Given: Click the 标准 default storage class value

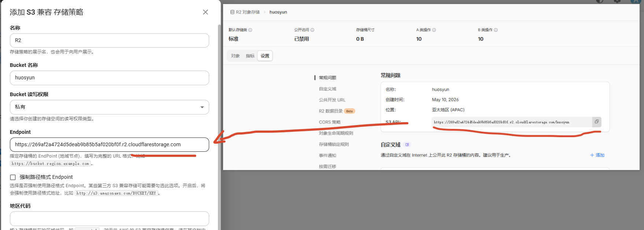Looking at the screenshot, I should click(x=233, y=39).
